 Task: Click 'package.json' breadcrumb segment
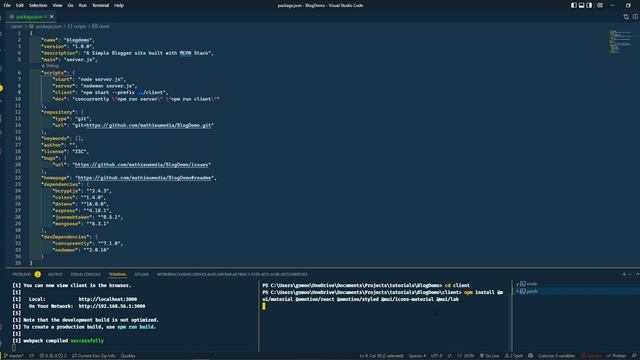49,26
